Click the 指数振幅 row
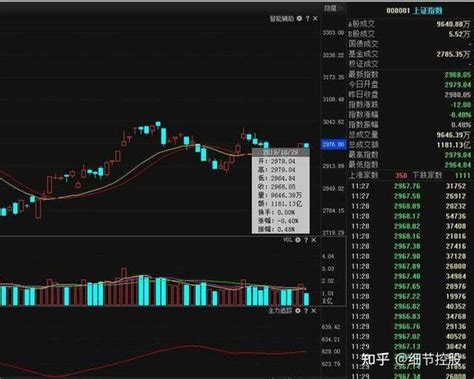 [410, 125]
